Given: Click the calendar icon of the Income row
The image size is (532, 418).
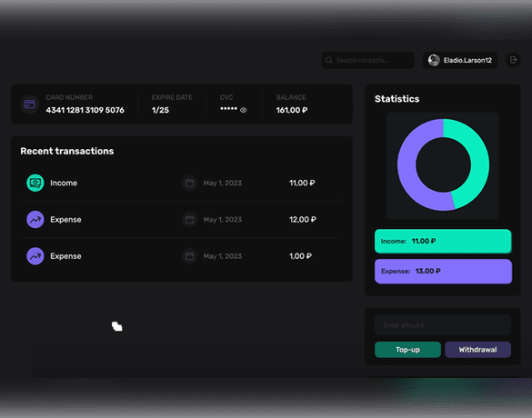Looking at the screenshot, I should [190, 183].
